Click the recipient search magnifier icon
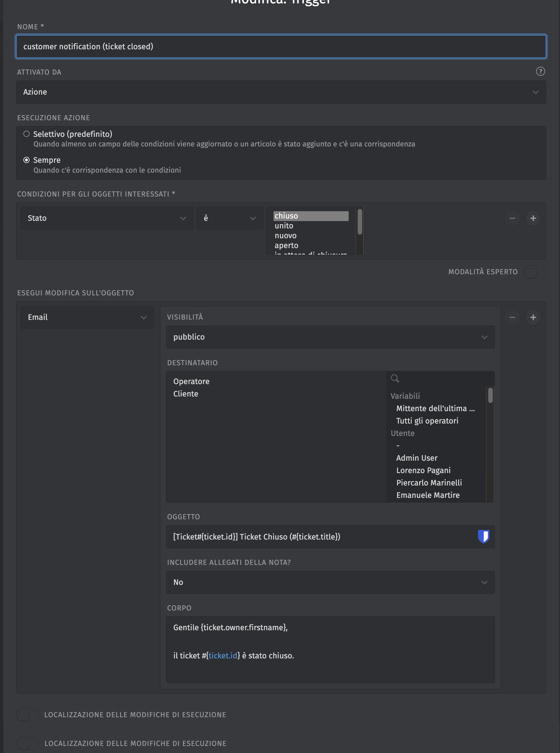This screenshot has height=753, width=560. [x=395, y=378]
